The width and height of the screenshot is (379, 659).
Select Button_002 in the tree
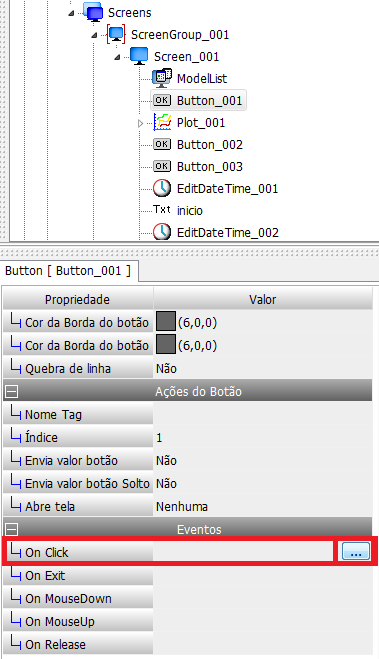pyautogui.click(x=210, y=145)
